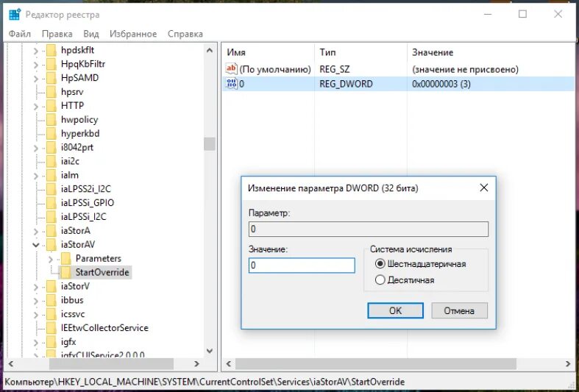Click the Имя column header
Screen dimensions: 579x392
point(268,52)
